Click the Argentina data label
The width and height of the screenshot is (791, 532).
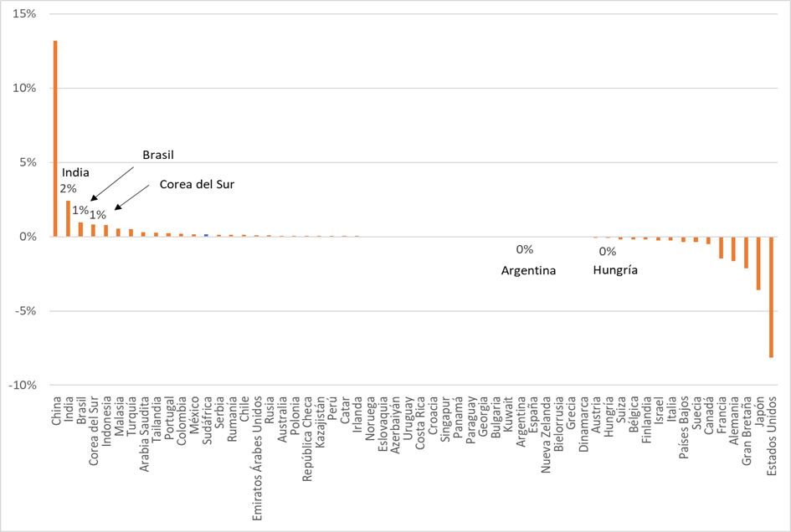click(528, 270)
